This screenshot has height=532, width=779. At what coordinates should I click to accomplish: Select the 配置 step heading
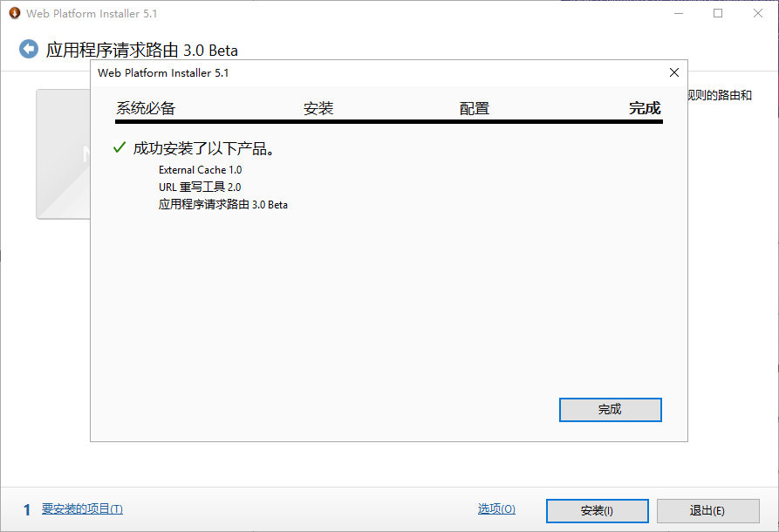(475, 108)
